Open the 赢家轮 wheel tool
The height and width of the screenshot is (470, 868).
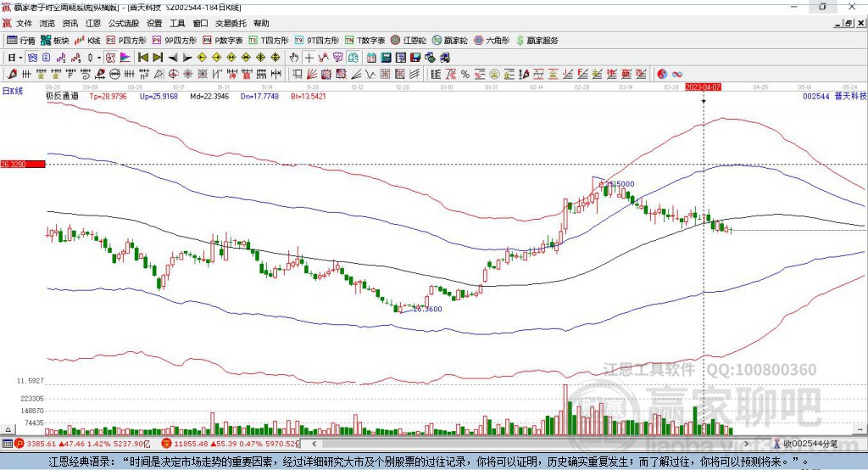tap(450, 41)
